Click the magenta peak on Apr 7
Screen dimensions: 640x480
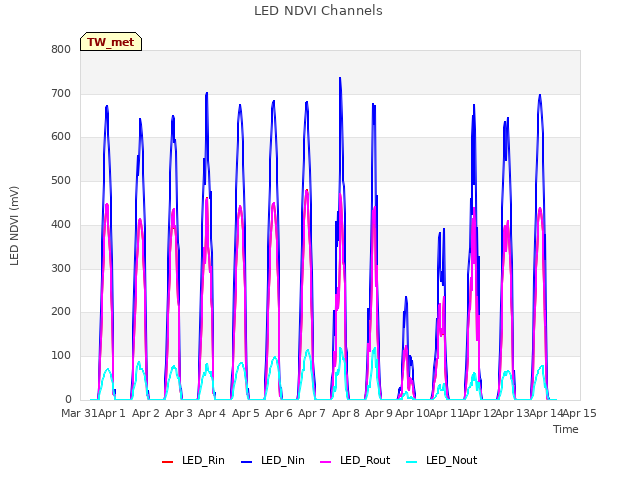click(307, 191)
